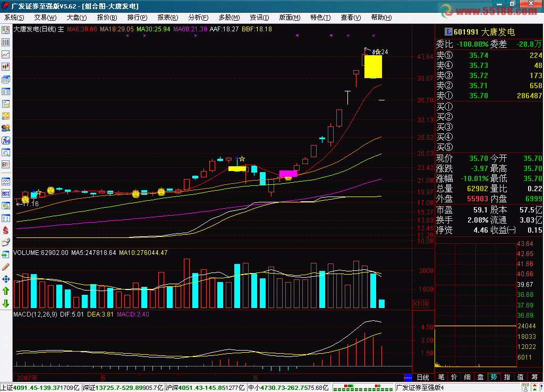Viewport: 544px width, 392px height.
Task: Switch to the 笔 tab
Action: click(441, 377)
